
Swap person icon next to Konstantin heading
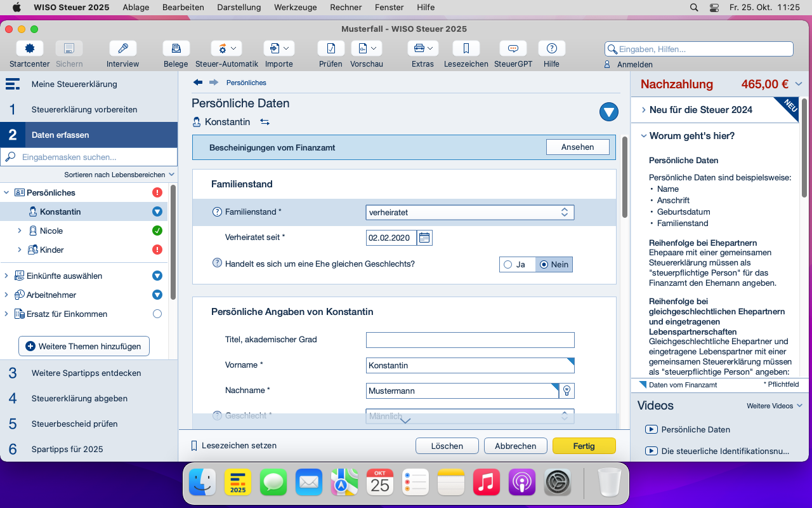click(x=265, y=122)
